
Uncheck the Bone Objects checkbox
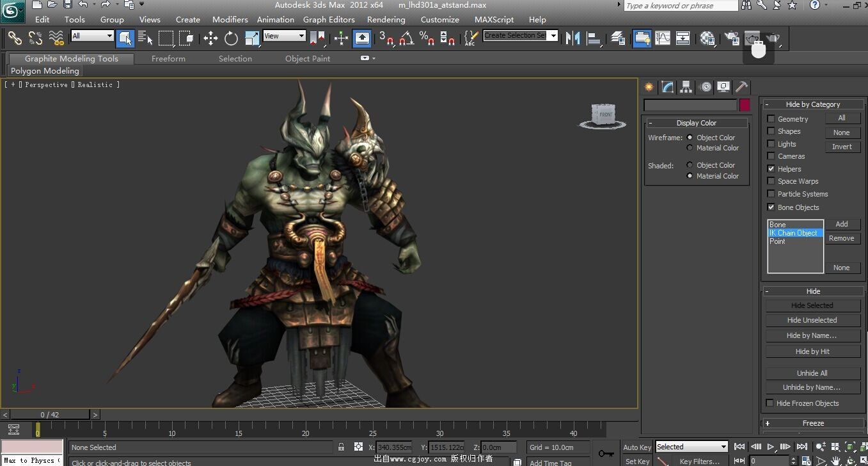point(771,207)
